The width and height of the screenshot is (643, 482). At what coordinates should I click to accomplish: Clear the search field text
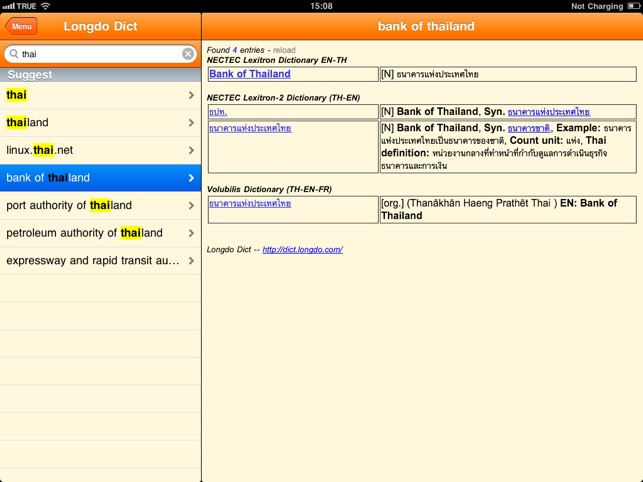click(188, 54)
